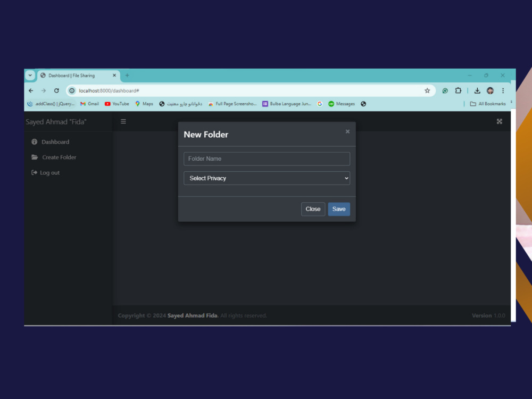Open browser Downloads icon
This screenshot has height=399, width=532.
pyautogui.click(x=477, y=90)
